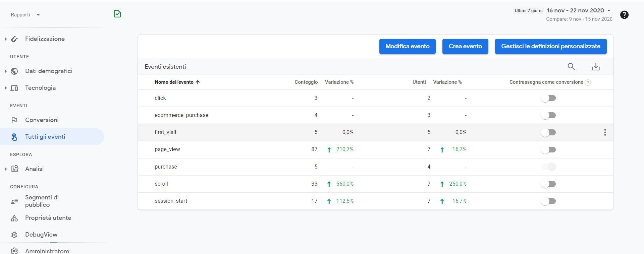Sort by Utenti column header

419,82
